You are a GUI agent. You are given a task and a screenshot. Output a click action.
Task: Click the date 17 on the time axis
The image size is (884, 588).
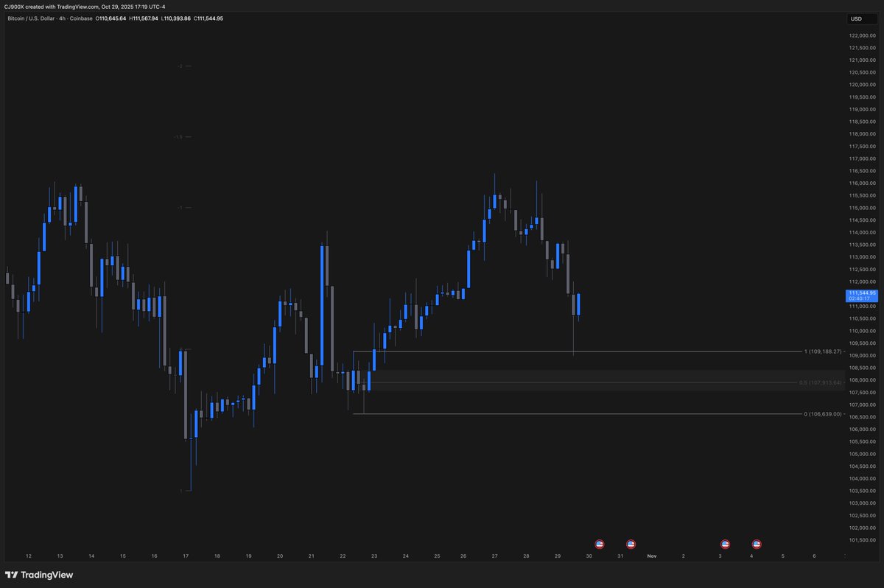[186, 556]
